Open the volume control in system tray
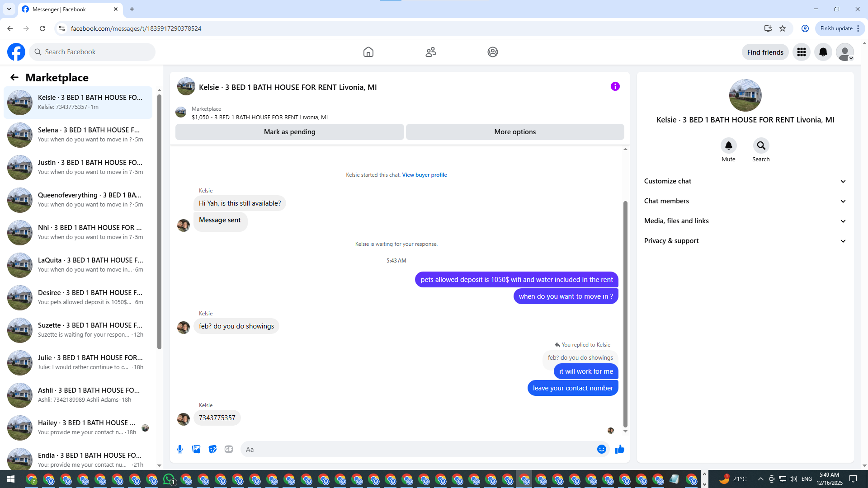This screenshot has height=488, width=868. click(793, 479)
